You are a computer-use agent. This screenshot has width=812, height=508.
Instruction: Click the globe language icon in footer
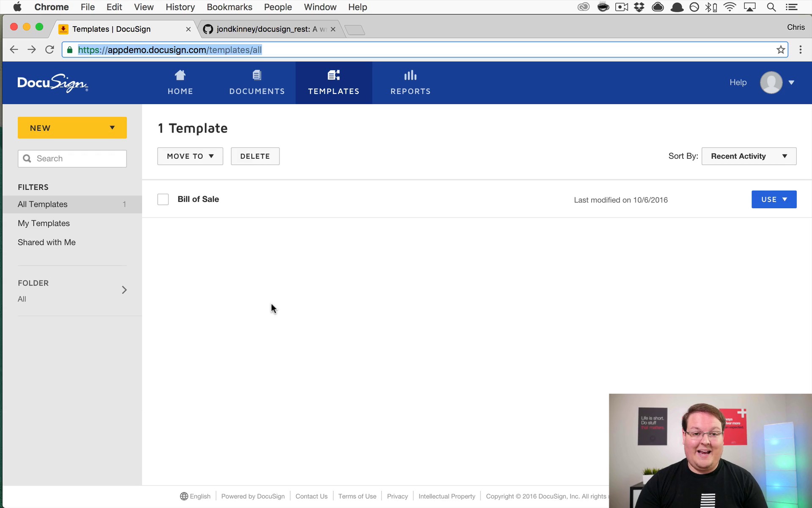click(184, 496)
